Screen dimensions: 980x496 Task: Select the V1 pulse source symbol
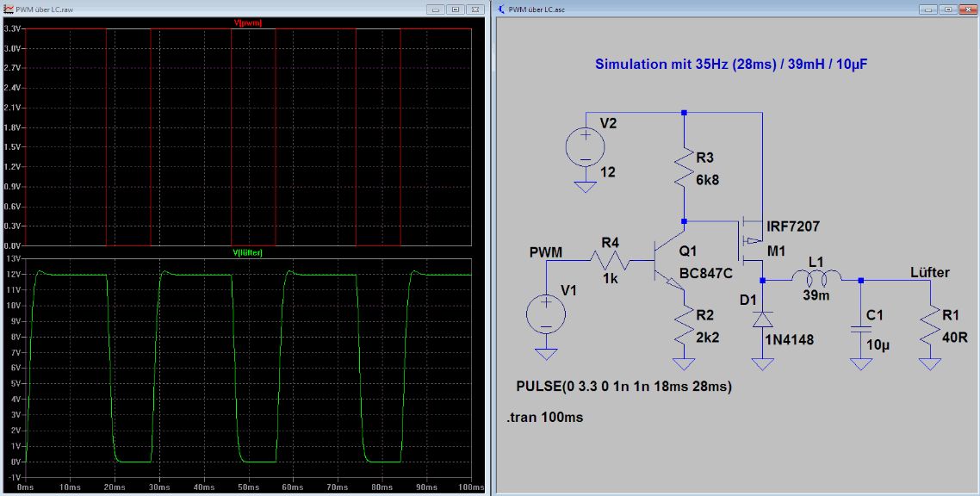coord(546,313)
